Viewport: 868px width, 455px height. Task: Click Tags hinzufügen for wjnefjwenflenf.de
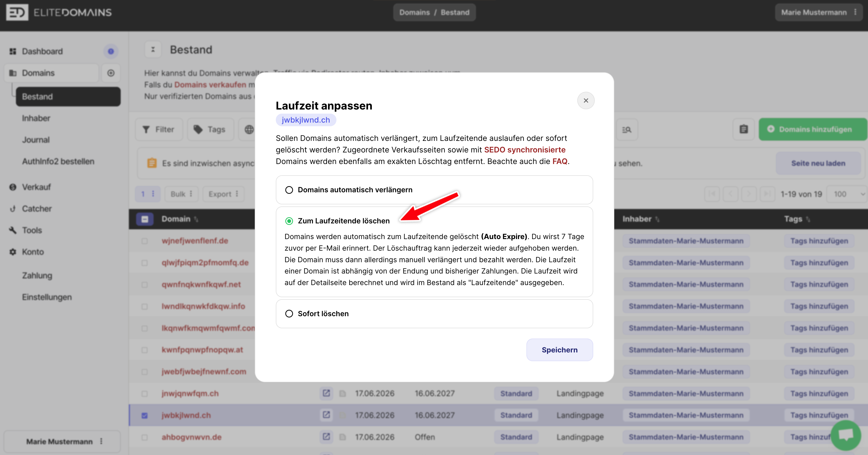coord(819,241)
